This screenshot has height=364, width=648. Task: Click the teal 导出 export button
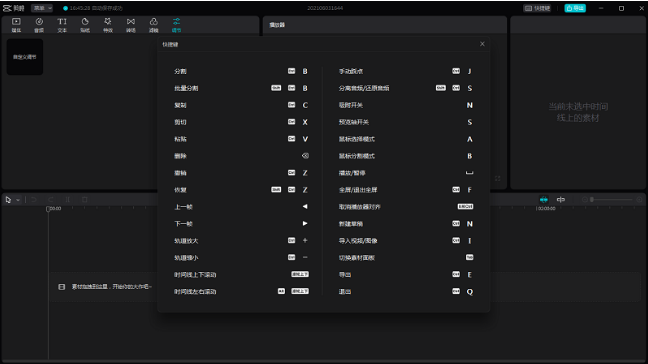tap(575, 8)
